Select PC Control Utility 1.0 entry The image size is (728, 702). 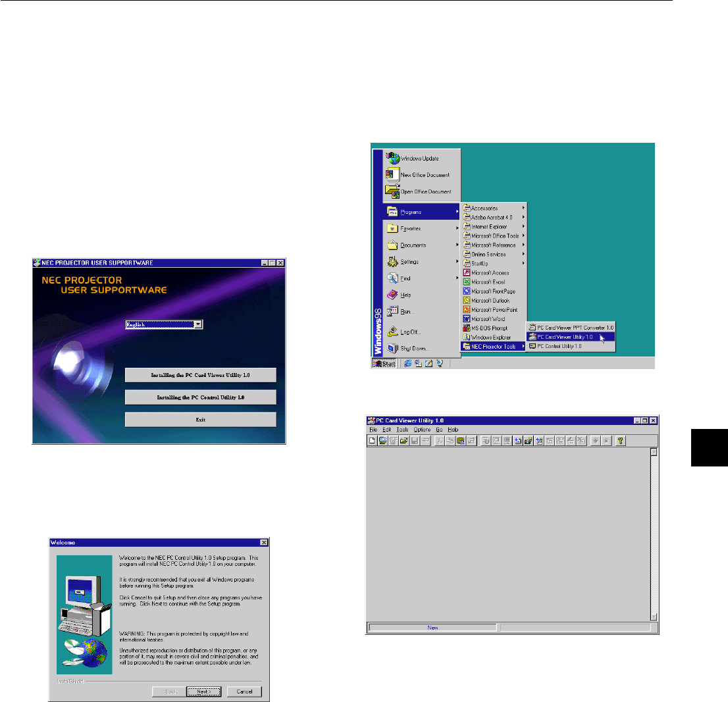tap(571, 346)
